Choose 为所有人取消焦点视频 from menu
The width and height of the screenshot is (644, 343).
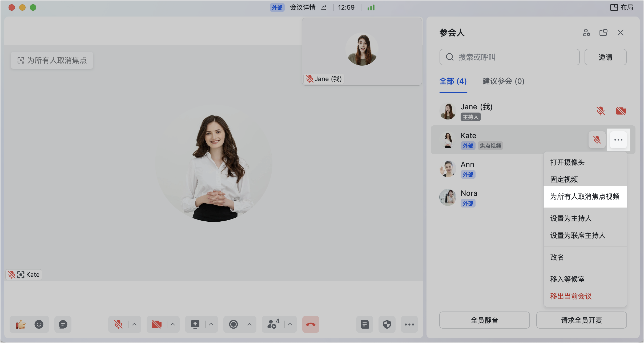click(585, 197)
